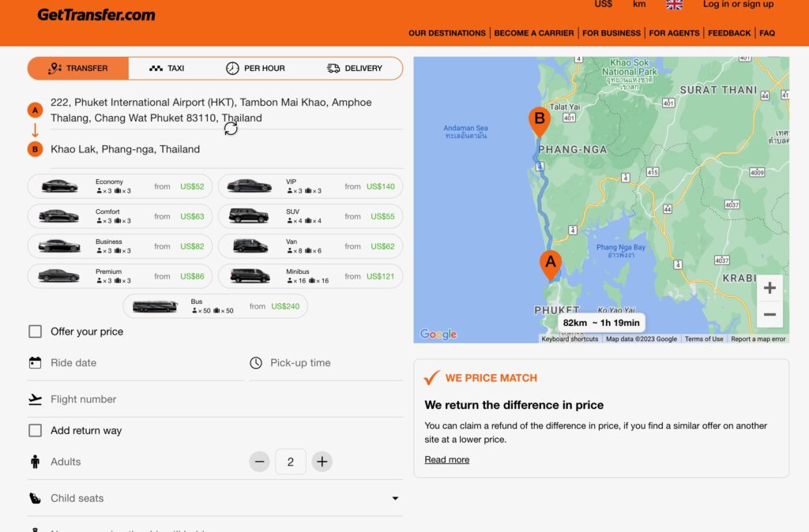Image resolution: width=809 pixels, height=532 pixels.
Task: Open the FAQ page from the navigation
Action: (x=766, y=32)
